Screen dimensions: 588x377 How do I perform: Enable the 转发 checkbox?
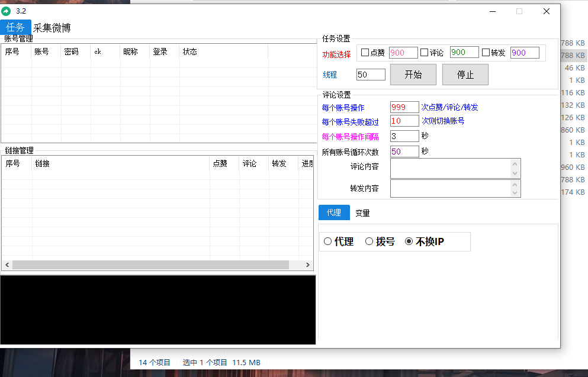(486, 53)
